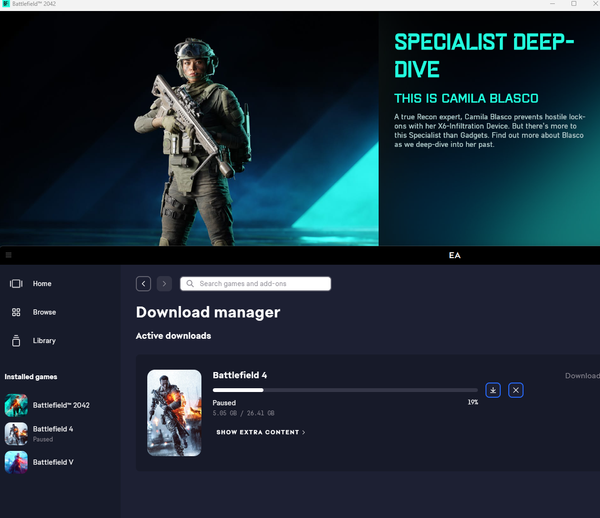Open the EA app hamburger menu
This screenshot has width=600, height=518.
click(8, 255)
